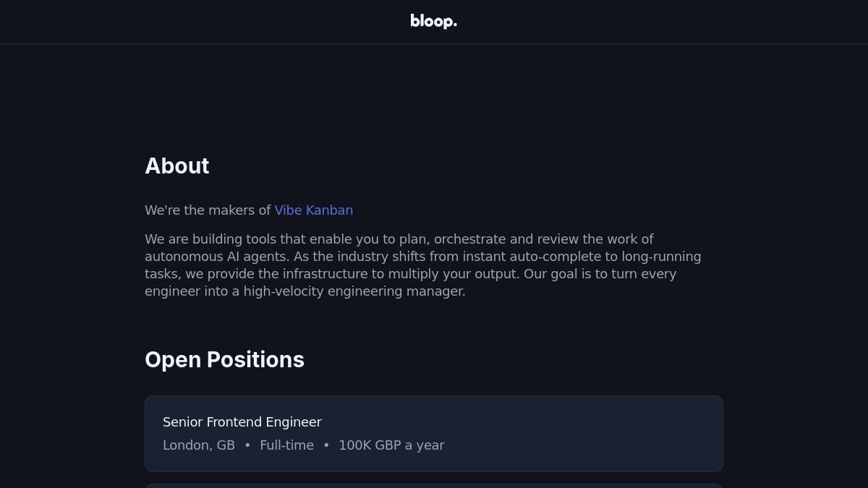This screenshot has width=868, height=488.
Task: Click the bullet between London and Full-time
Action: point(247,445)
